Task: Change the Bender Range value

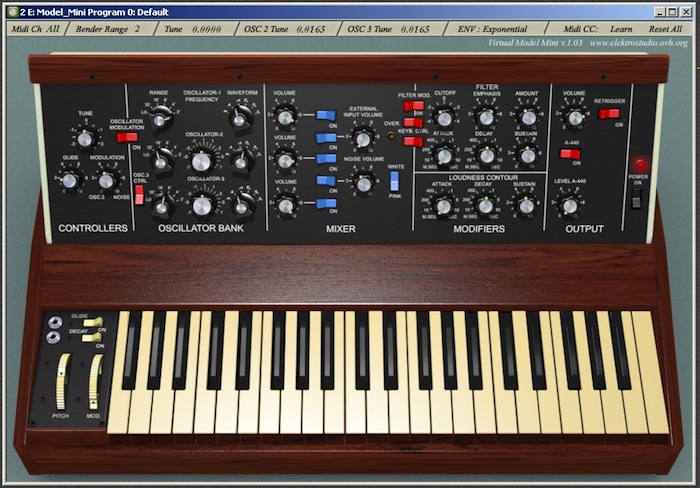Action: point(137,29)
